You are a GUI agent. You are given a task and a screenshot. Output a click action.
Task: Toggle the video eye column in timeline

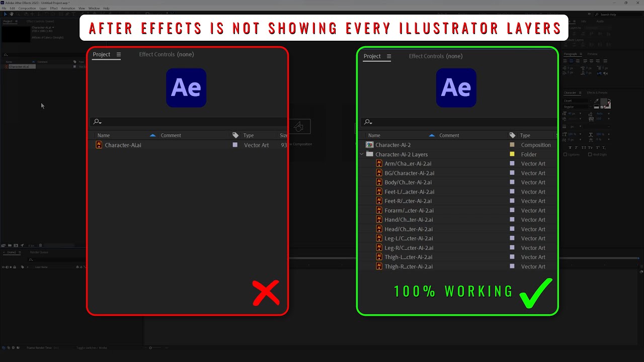(x=3, y=267)
